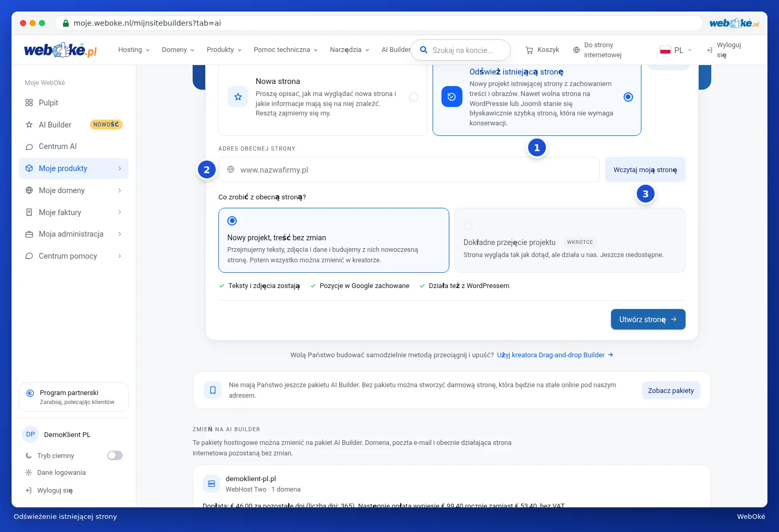Image resolution: width=779 pixels, height=532 pixels.
Task: Click the globe icon for Do strony internetowej
Action: tap(576, 50)
